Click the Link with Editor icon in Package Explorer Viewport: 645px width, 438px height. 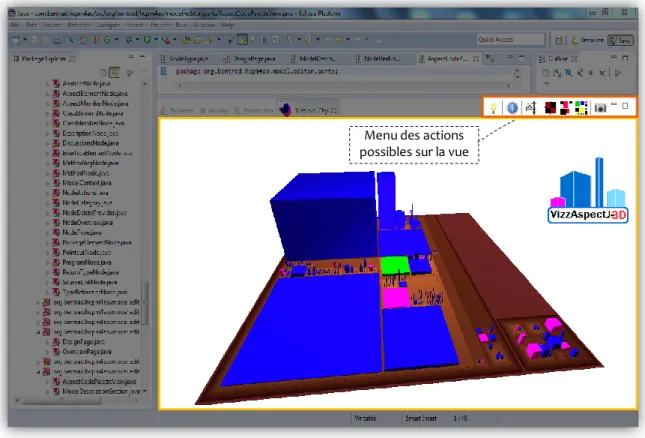[114, 73]
